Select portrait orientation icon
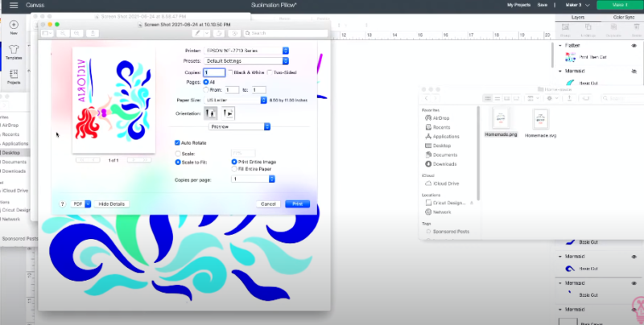 212,113
